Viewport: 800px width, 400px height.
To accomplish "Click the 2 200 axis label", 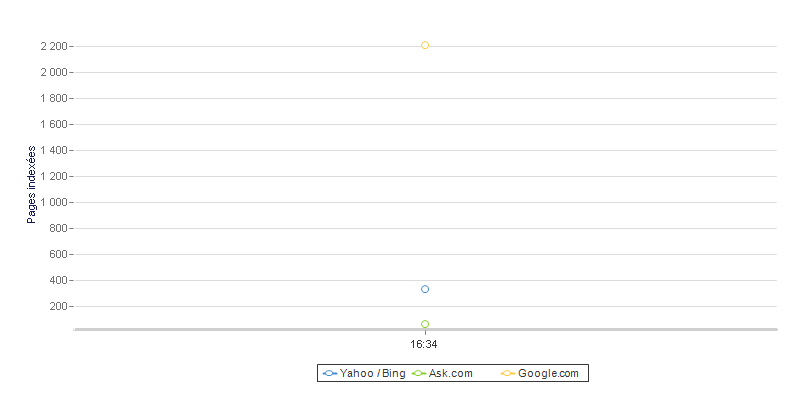I will tap(54, 46).
